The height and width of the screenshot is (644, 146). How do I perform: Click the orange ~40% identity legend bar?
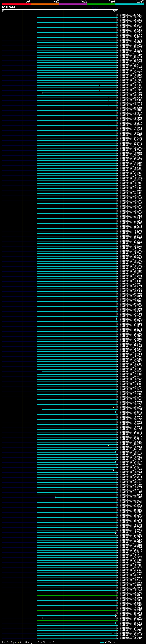45,4
